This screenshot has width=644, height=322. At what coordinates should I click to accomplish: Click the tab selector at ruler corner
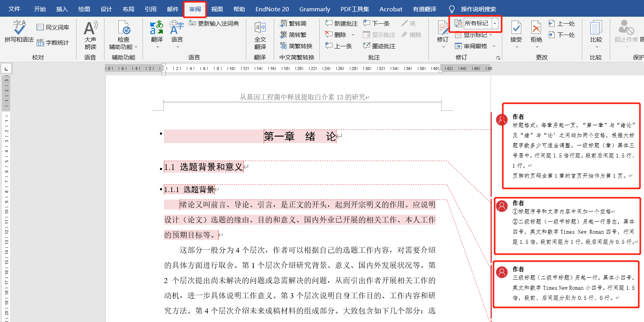coord(6,69)
